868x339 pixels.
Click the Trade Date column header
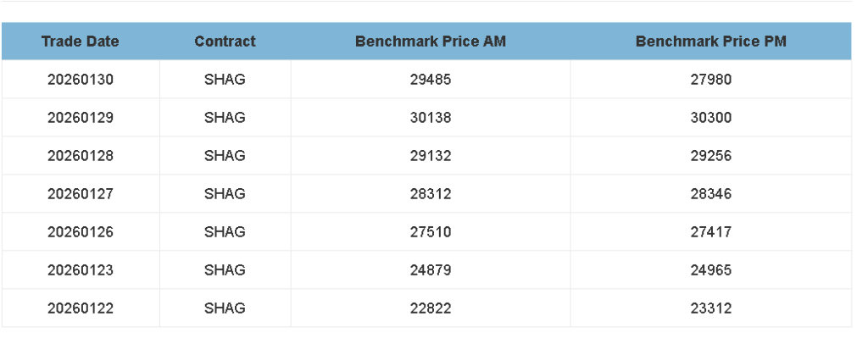click(x=81, y=42)
